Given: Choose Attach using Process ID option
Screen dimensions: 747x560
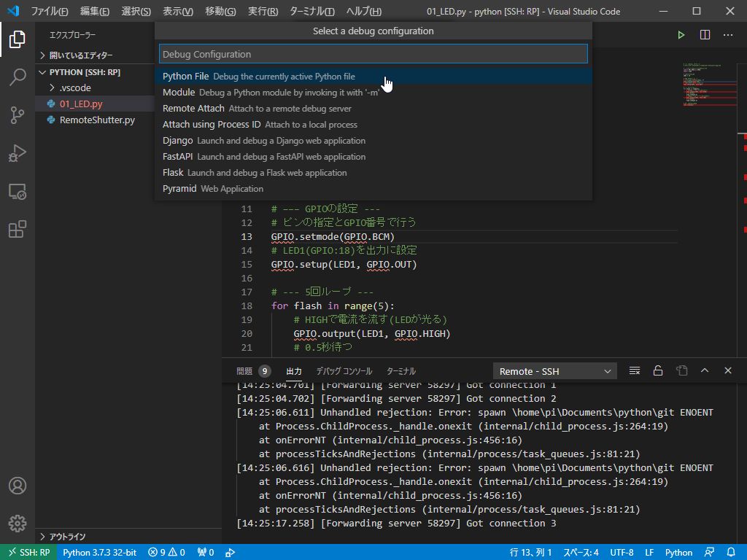Looking at the screenshot, I should (373, 124).
